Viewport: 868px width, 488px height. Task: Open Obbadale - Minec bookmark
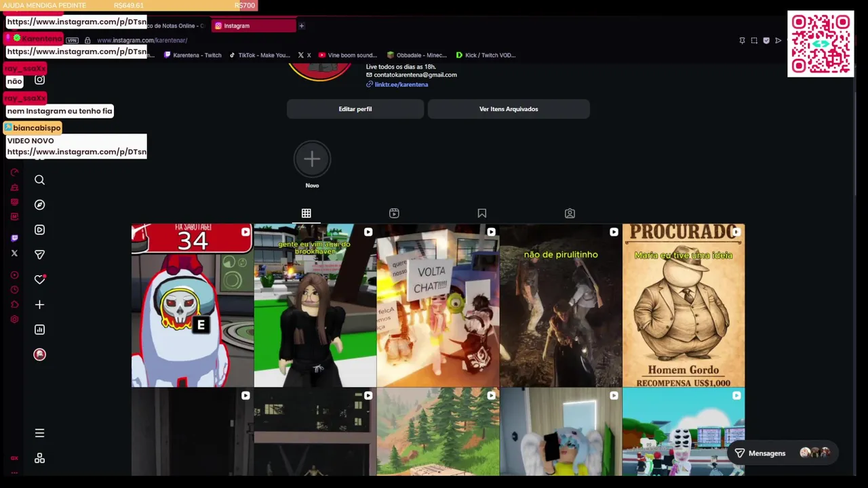[x=417, y=56]
